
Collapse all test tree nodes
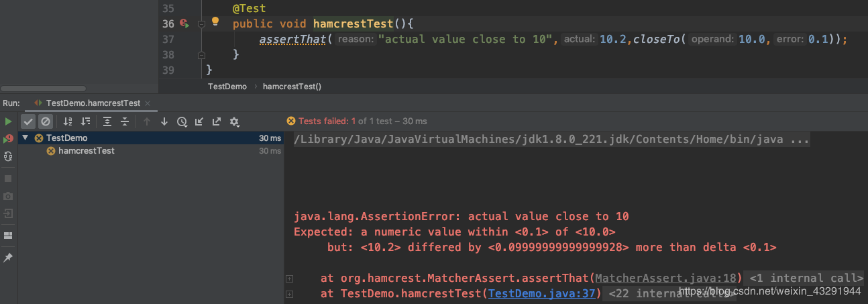click(125, 121)
